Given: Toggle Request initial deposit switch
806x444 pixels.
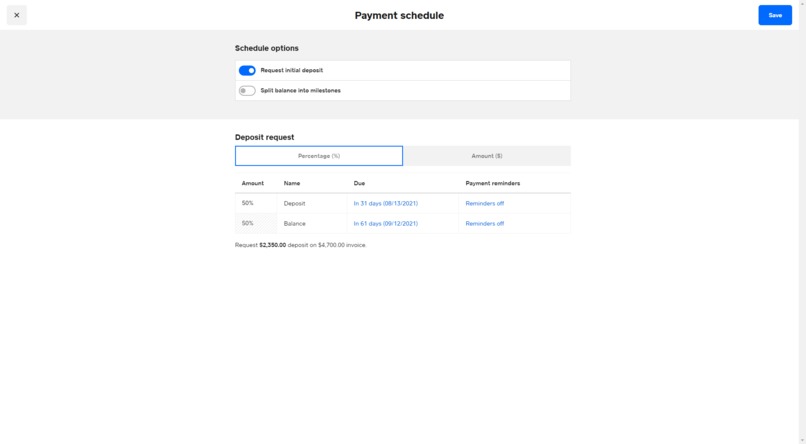Looking at the screenshot, I should pyautogui.click(x=247, y=70).
